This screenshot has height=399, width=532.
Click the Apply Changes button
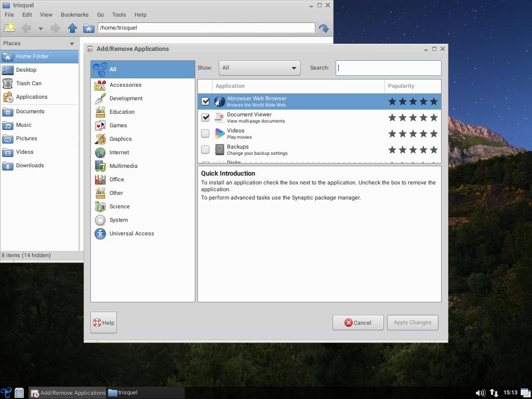tap(413, 323)
